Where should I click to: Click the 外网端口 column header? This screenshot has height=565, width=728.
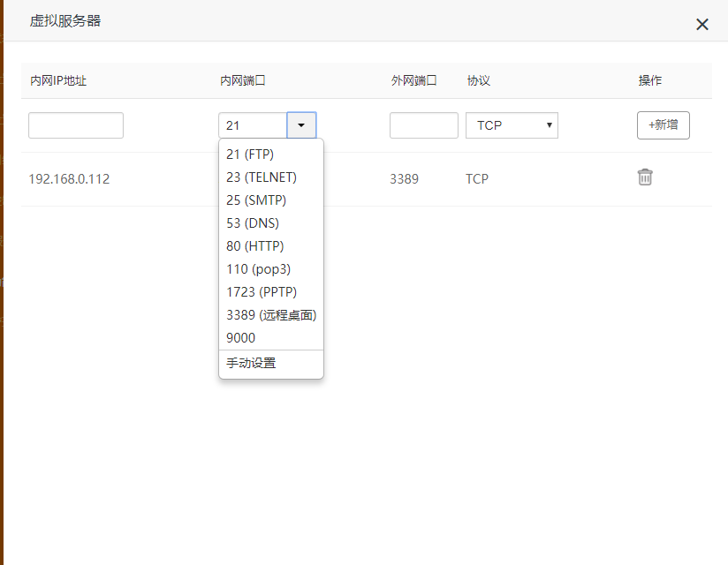(x=413, y=80)
